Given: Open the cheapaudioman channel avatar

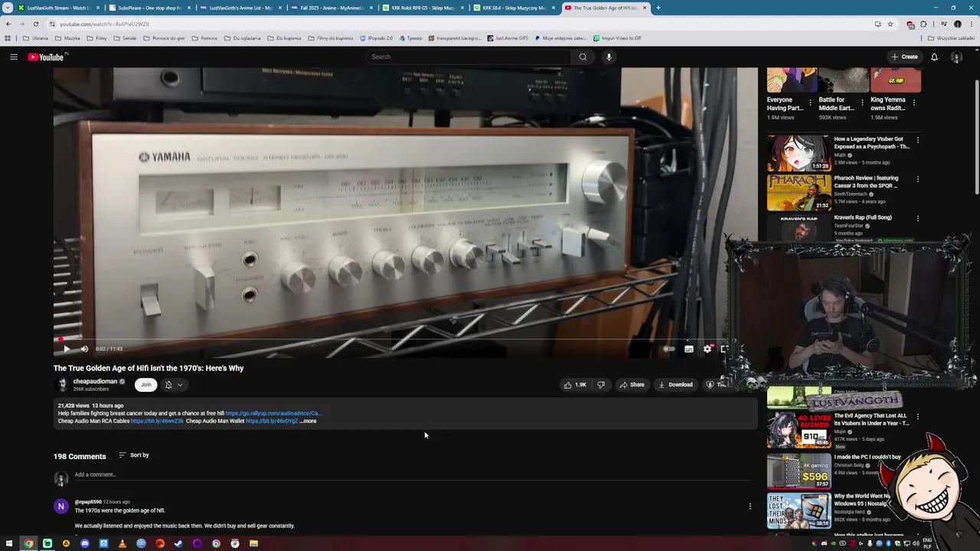Looking at the screenshot, I should [x=62, y=385].
